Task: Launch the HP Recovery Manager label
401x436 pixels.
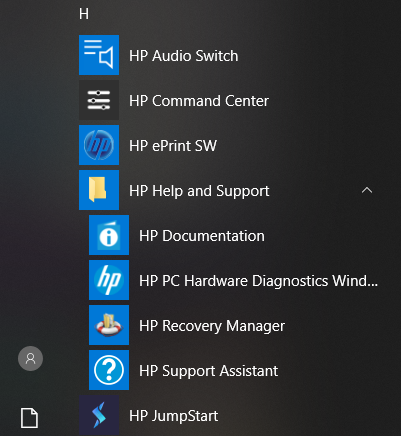Action: pos(212,326)
